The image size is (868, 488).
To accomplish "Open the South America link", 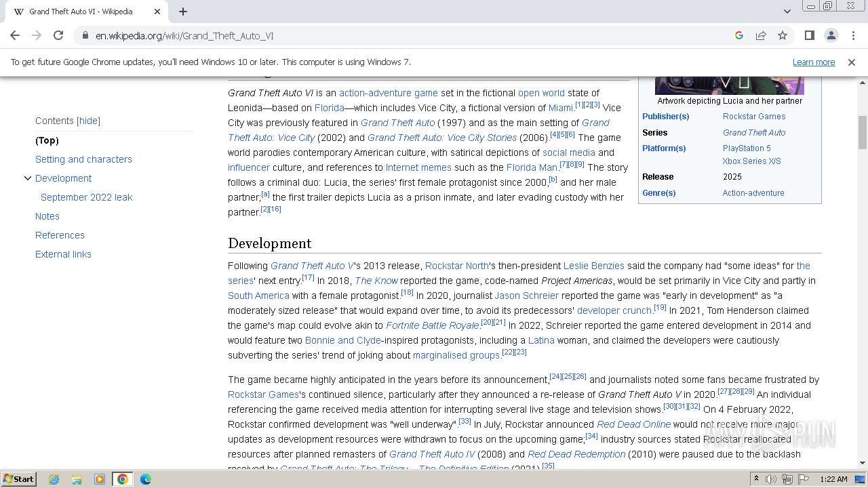I will point(258,296).
